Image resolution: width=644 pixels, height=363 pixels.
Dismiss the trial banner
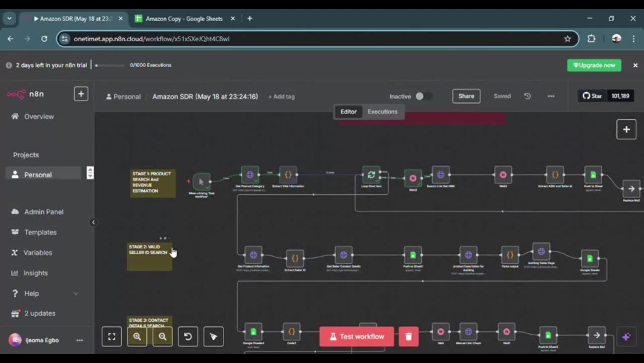pyautogui.click(x=635, y=65)
